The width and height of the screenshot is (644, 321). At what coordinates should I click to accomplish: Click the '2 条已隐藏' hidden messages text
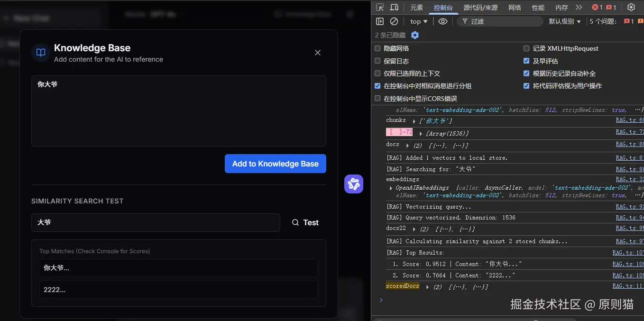pyautogui.click(x=390, y=35)
